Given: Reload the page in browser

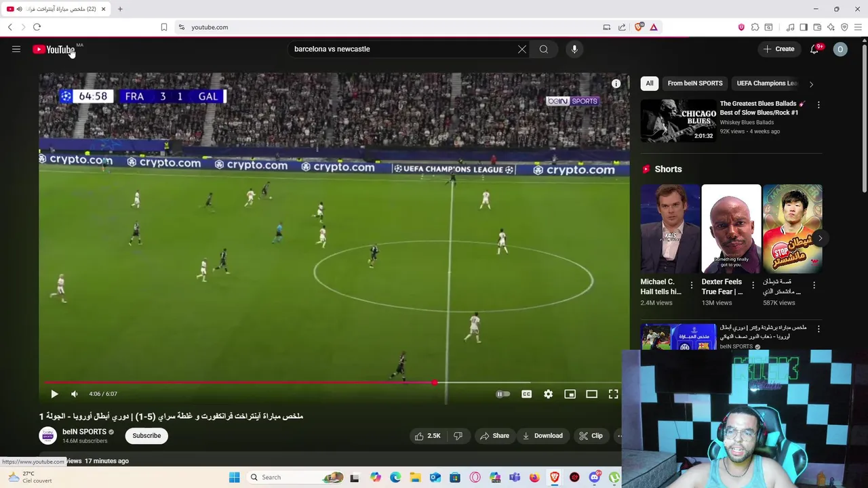Looking at the screenshot, I should [37, 27].
